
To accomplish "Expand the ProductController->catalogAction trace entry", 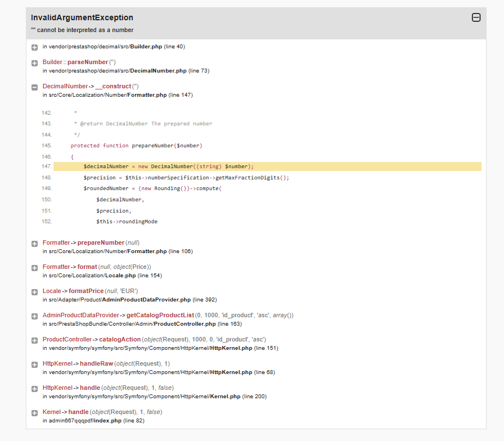I will pos(35,340).
